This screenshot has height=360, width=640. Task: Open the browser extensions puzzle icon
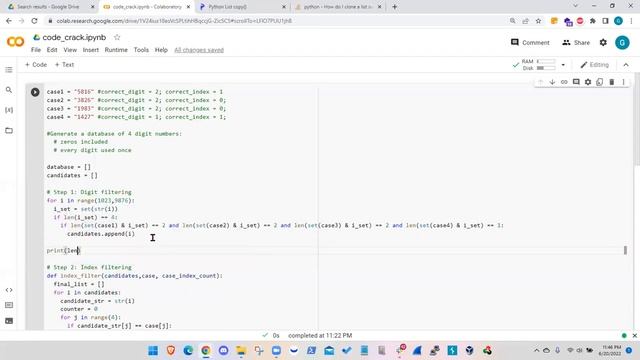coord(593,21)
